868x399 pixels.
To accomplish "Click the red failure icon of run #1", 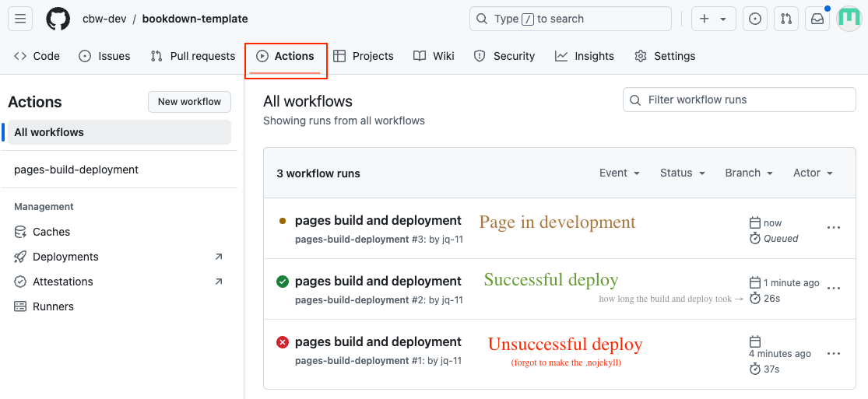I will pyautogui.click(x=283, y=342).
